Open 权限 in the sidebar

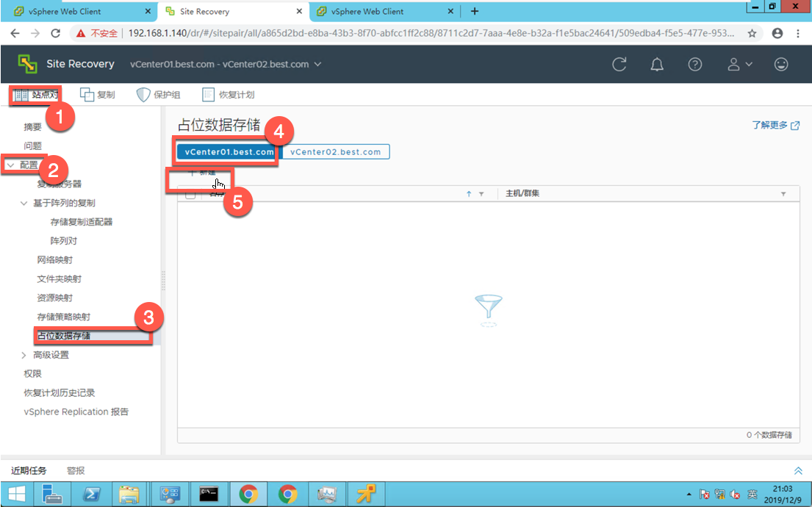(32, 374)
